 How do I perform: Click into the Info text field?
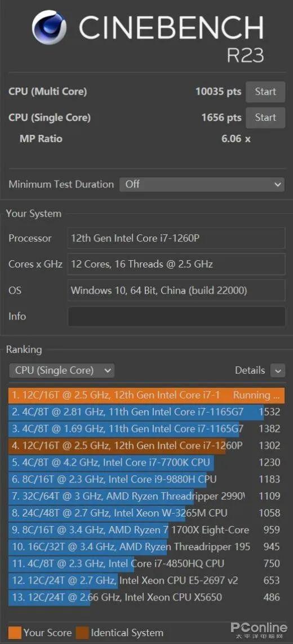click(x=176, y=316)
